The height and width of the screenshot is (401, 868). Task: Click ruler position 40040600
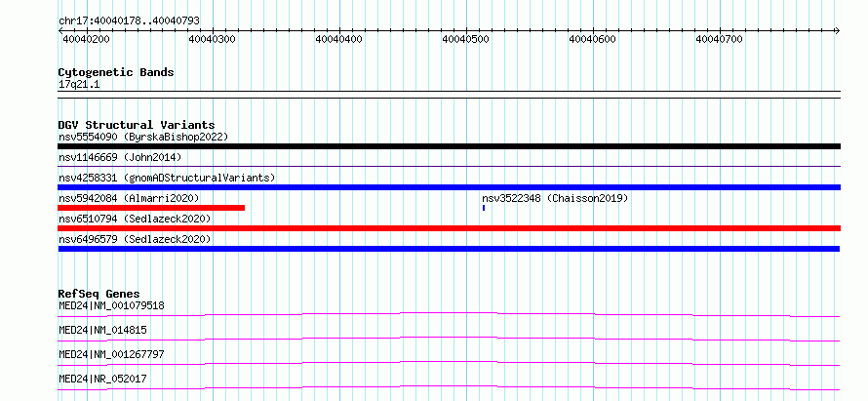593,39
